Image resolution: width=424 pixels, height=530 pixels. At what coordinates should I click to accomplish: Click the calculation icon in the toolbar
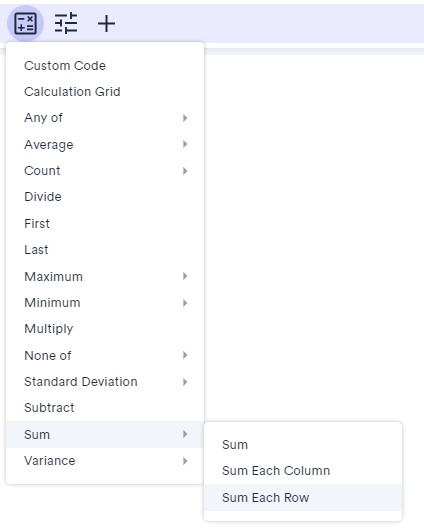[25, 23]
